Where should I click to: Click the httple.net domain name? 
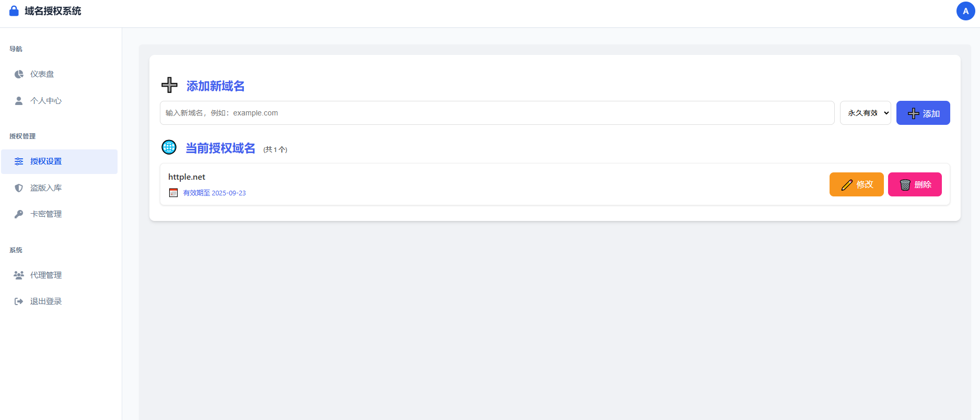click(186, 177)
